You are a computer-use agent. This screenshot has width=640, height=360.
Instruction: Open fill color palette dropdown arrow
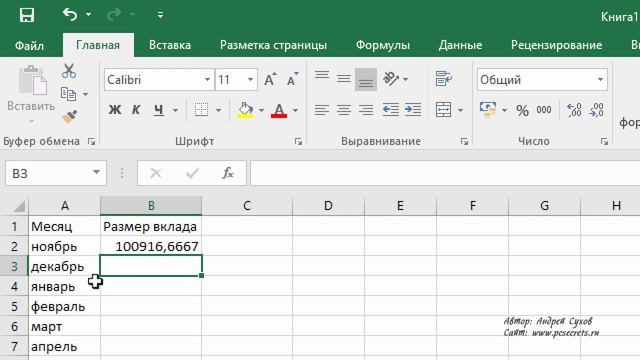pyautogui.click(x=261, y=110)
